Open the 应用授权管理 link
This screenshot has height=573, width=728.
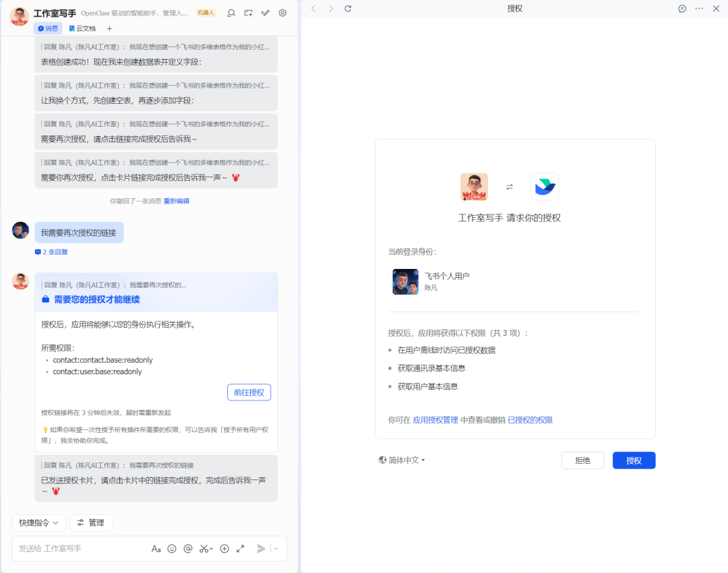pos(435,420)
